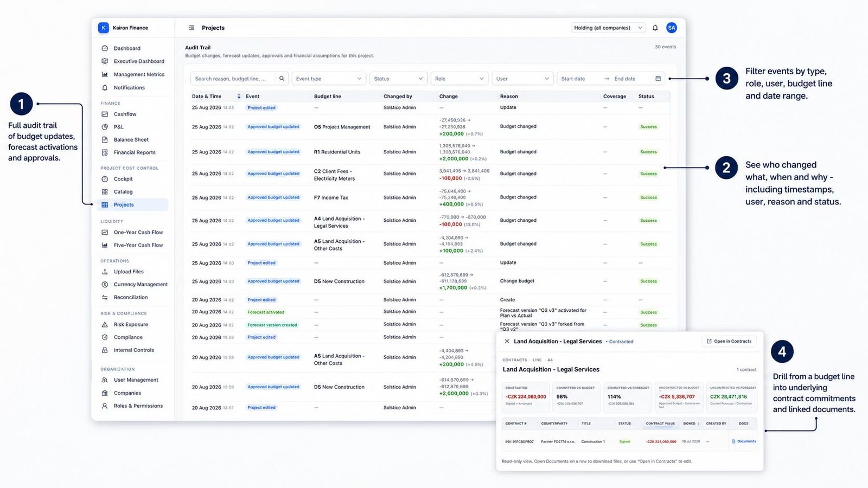Click the Risk Exposure warning icon
Screen dimensions: 868x488
coord(105,324)
